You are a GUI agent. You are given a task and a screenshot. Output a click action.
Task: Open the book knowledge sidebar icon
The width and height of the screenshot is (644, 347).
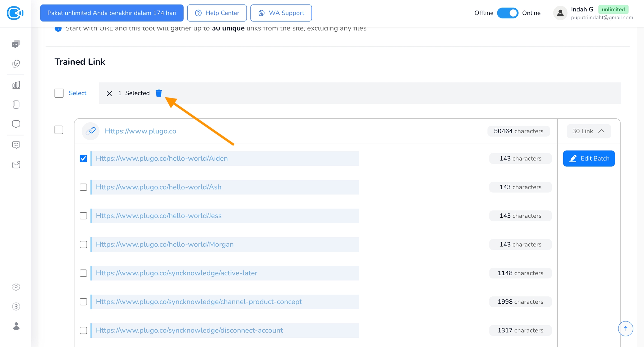pyautogui.click(x=16, y=104)
